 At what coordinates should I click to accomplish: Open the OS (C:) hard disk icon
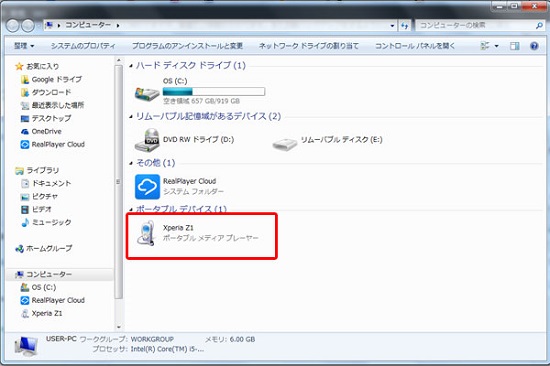tap(147, 94)
